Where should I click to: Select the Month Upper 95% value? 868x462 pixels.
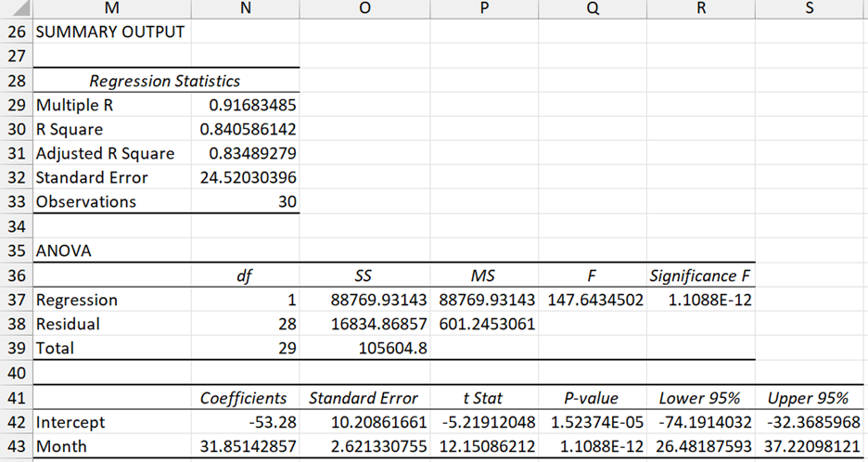(809, 446)
